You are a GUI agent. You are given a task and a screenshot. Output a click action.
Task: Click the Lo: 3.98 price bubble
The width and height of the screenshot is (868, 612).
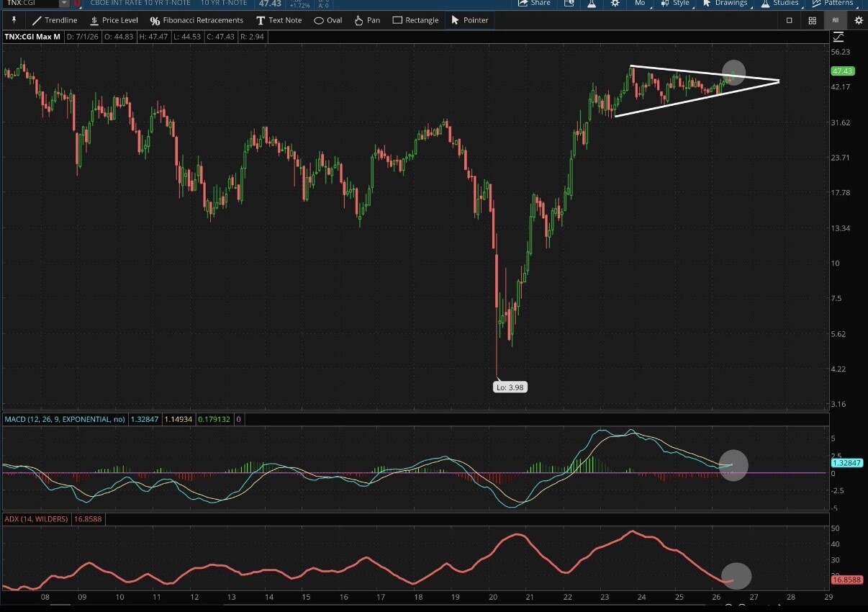tap(511, 387)
